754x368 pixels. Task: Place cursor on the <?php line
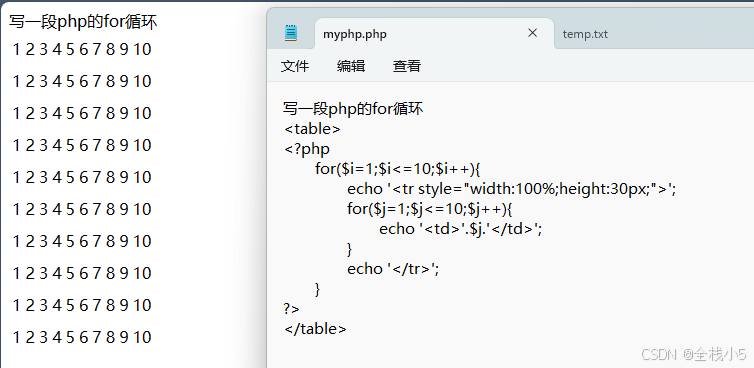[x=307, y=149]
